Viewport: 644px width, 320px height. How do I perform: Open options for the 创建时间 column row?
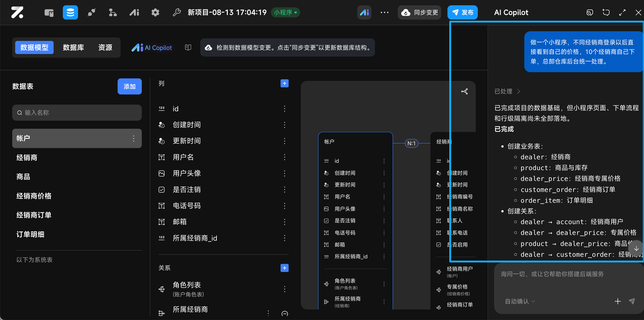click(x=285, y=125)
